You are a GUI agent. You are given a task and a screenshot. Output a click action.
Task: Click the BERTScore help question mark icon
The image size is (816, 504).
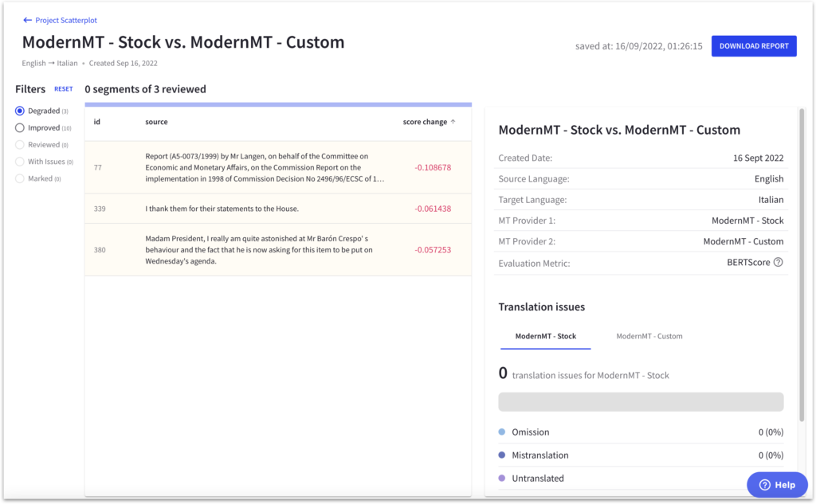(x=778, y=262)
